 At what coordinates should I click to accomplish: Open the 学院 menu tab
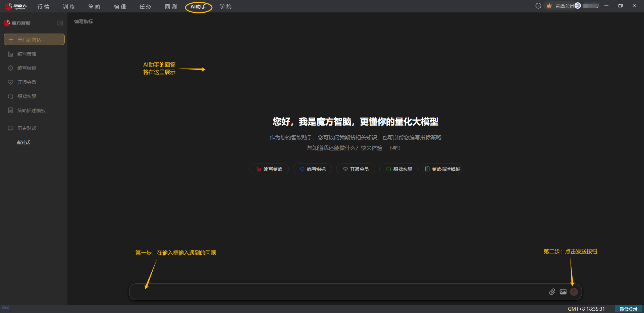pos(226,7)
